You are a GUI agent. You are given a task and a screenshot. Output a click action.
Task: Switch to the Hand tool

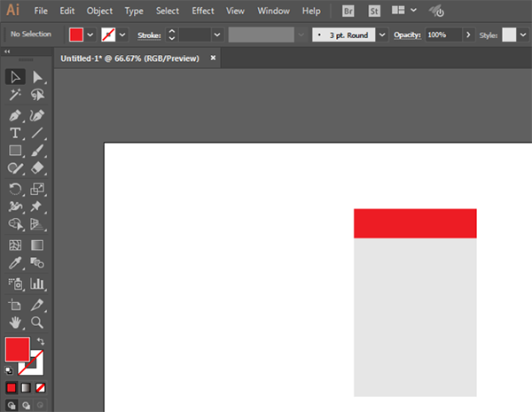(x=15, y=322)
